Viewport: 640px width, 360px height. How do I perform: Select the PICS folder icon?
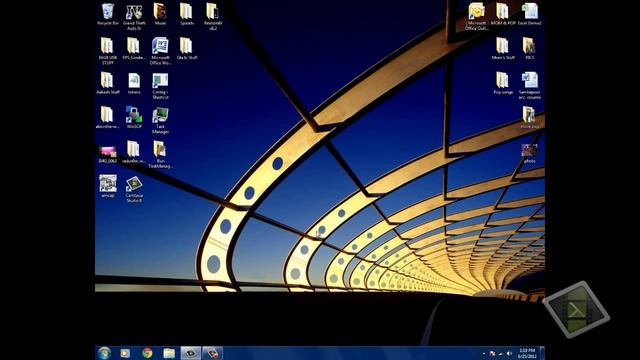(x=529, y=49)
